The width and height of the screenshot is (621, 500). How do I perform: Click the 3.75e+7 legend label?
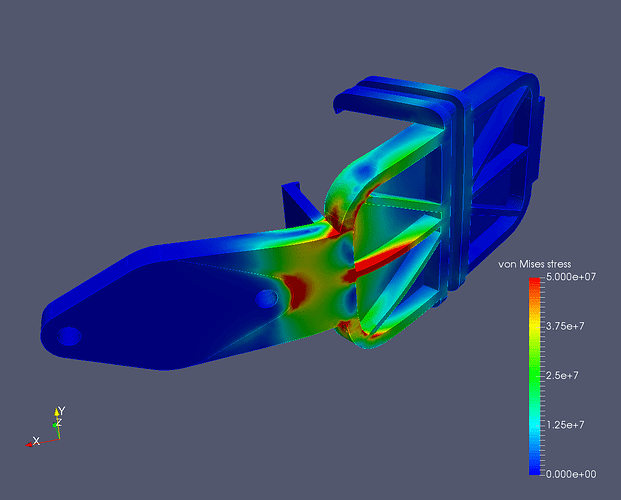tap(565, 326)
